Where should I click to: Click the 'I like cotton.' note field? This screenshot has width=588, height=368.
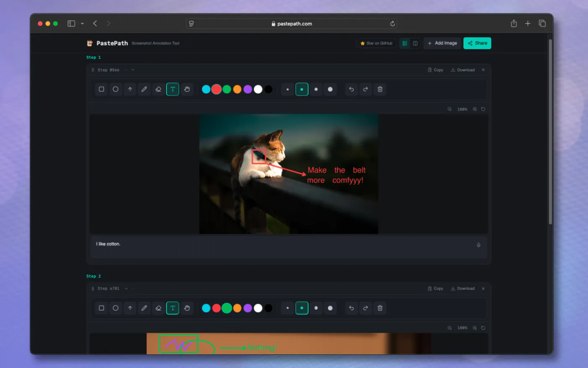click(289, 247)
